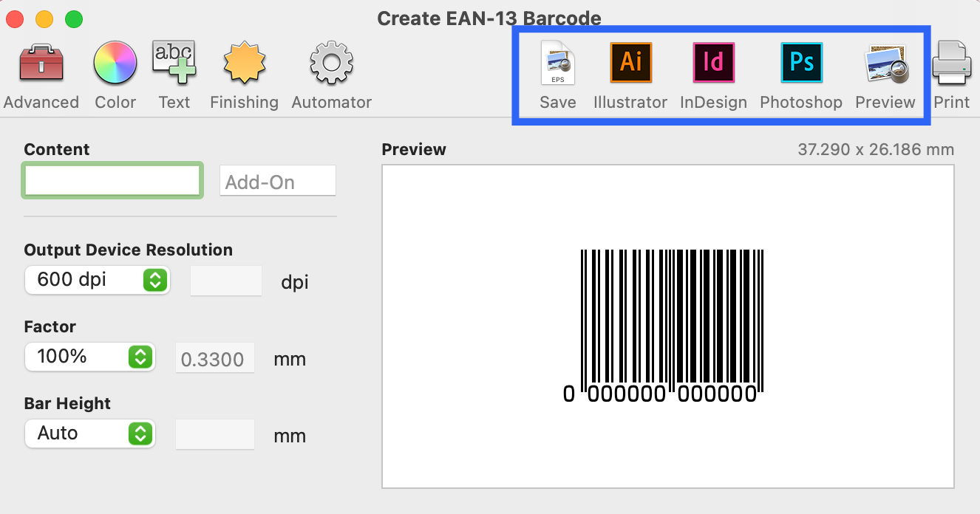The image size is (980, 514).
Task: Click the Content input field
Action: 112,181
